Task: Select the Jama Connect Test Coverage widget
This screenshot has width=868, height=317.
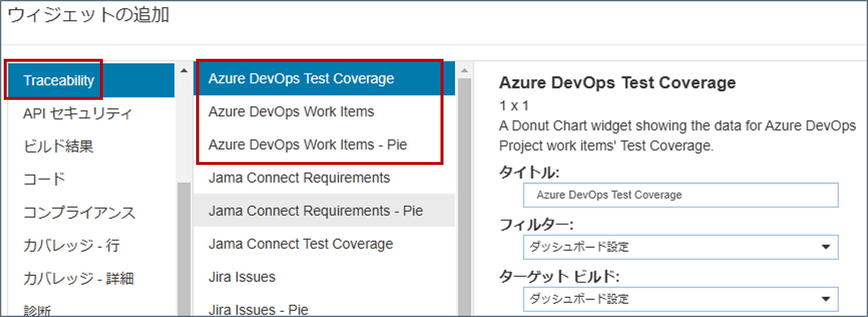Action: 301,244
